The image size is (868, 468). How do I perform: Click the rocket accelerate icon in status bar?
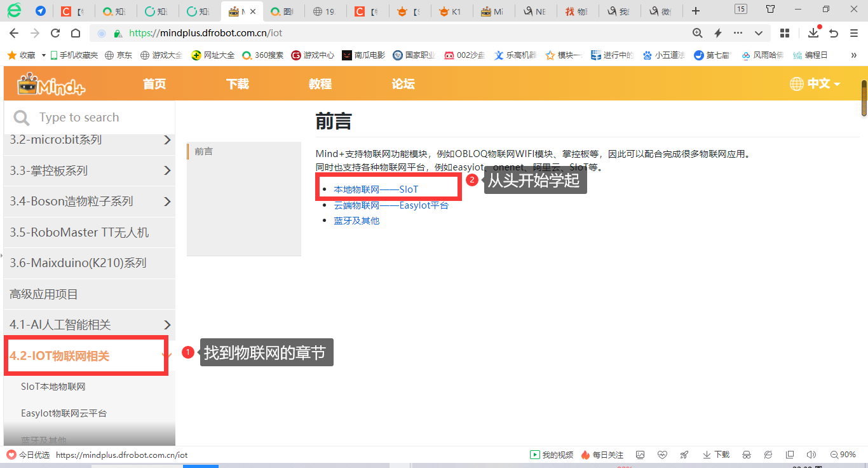tap(684, 455)
